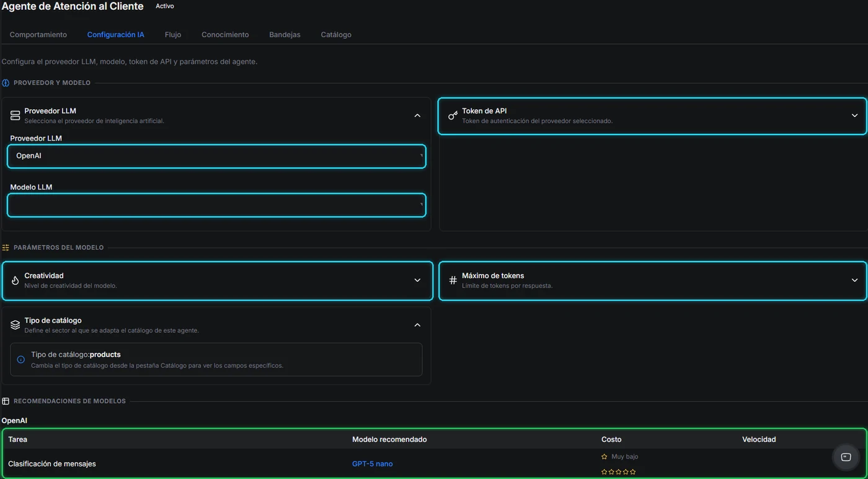The width and height of the screenshot is (868, 479).
Task: Click the API token key icon
Action: (453, 116)
